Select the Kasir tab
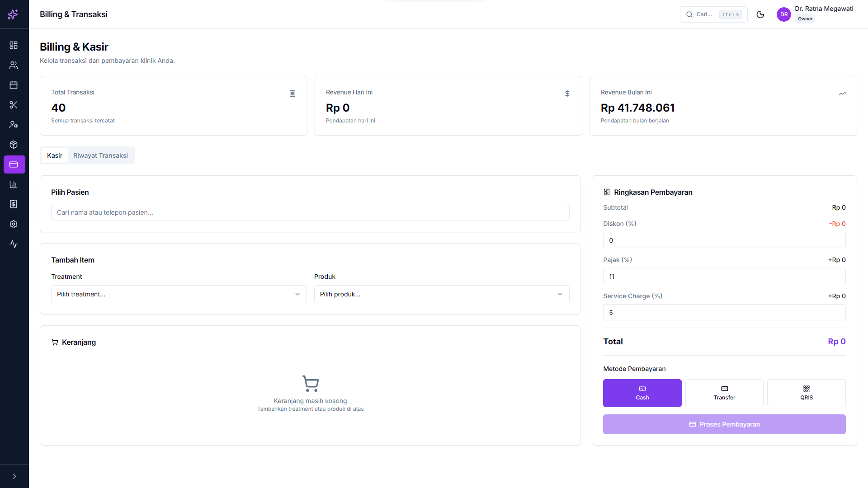The image size is (868, 488). 55,155
